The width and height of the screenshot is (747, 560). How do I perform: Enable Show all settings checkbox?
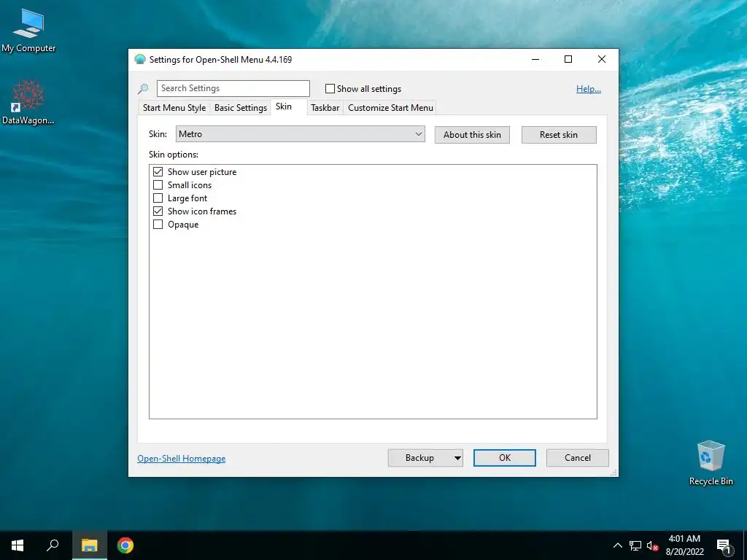click(330, 88)
